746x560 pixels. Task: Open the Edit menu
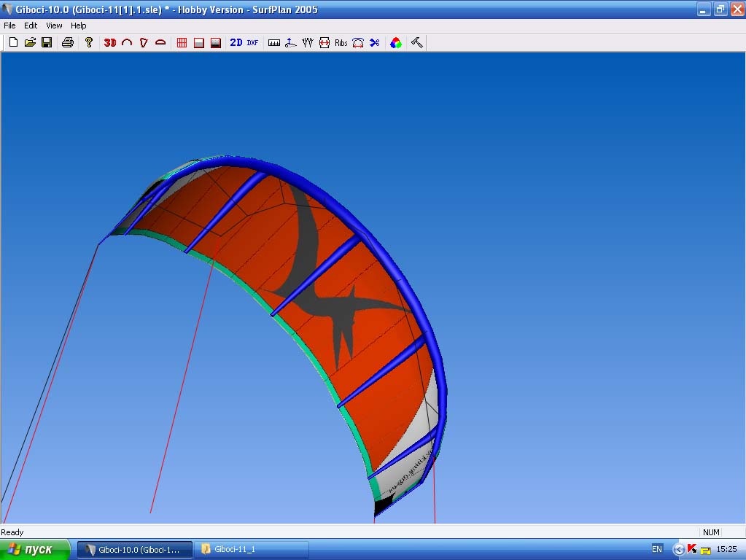(x=31, y=26)
